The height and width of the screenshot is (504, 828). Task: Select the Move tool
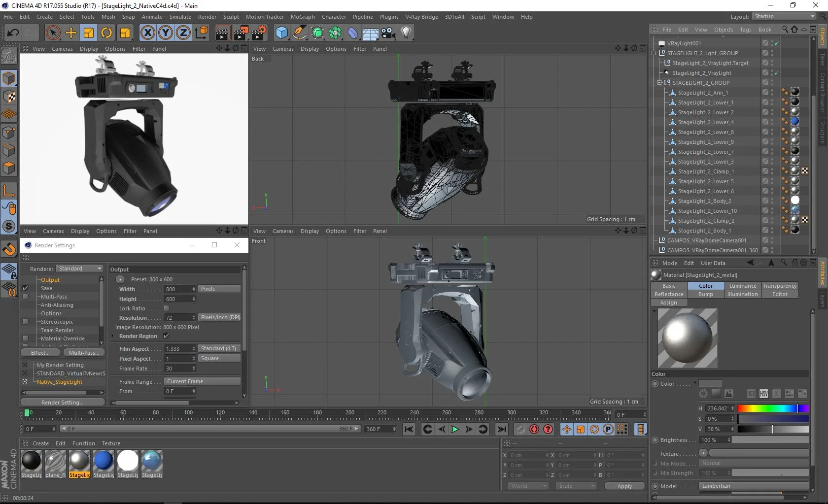pos(71,33)
